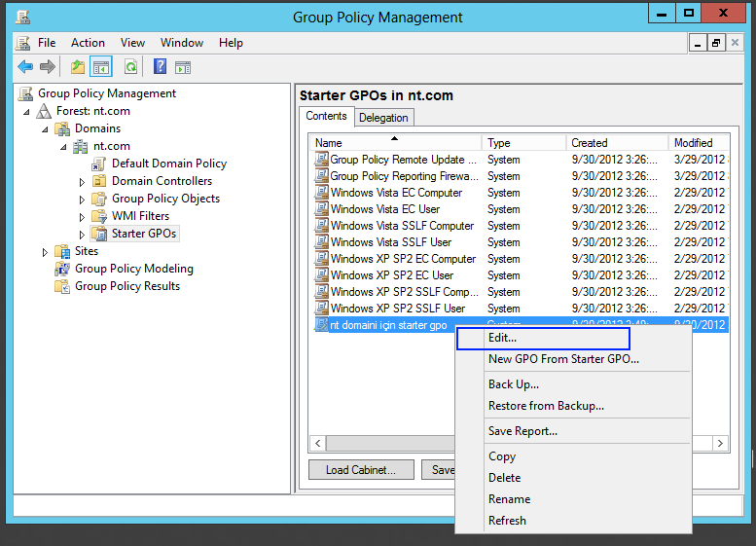Click the horizontal scrollbar left arrow

318,443
